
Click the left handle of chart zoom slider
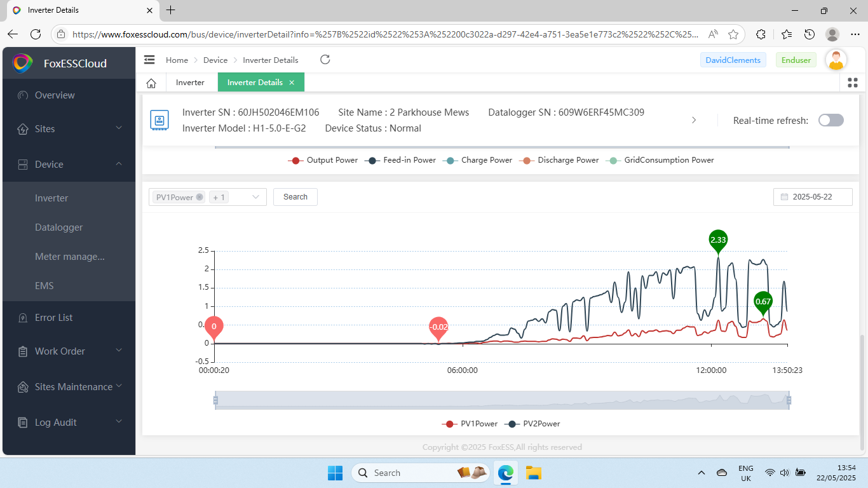pyautogui.click(x=215, y=400)
